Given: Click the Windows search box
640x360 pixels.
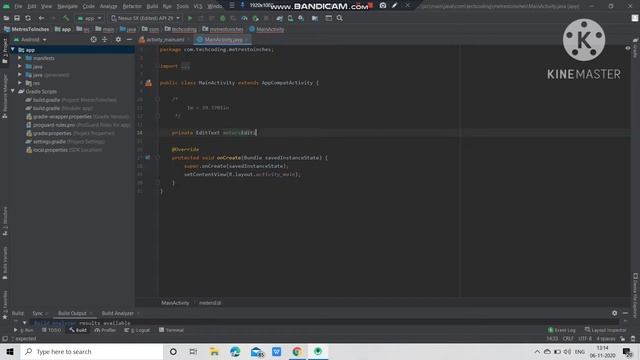Looking at the screenshot, I should pyautogui.click(x=92, y=351).
